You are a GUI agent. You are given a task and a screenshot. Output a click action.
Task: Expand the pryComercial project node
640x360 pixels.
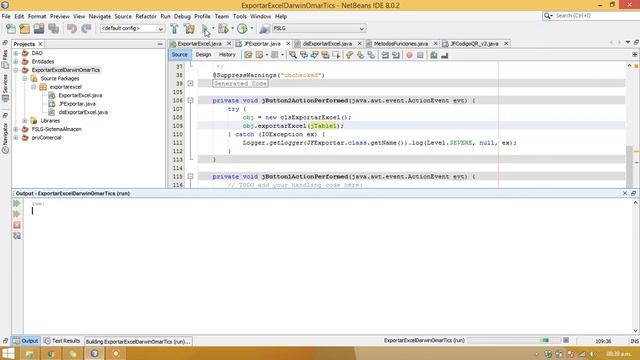click(x=16, y=138)
